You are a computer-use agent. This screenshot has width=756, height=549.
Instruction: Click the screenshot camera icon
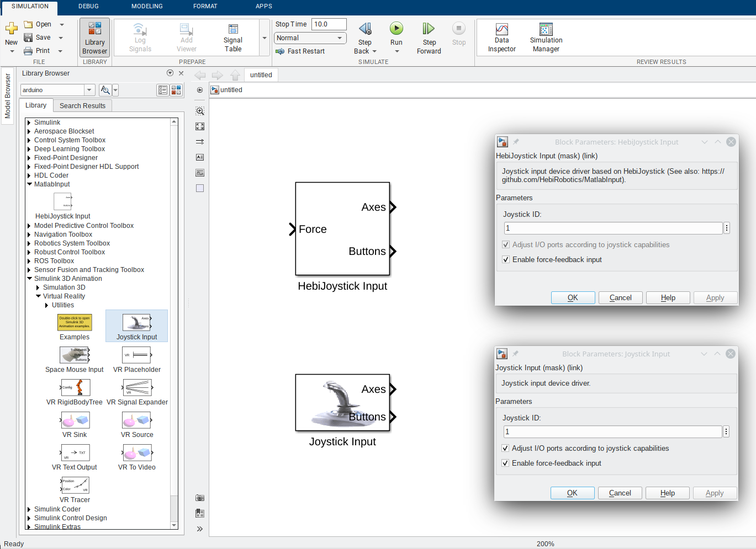tap(200, 498)
